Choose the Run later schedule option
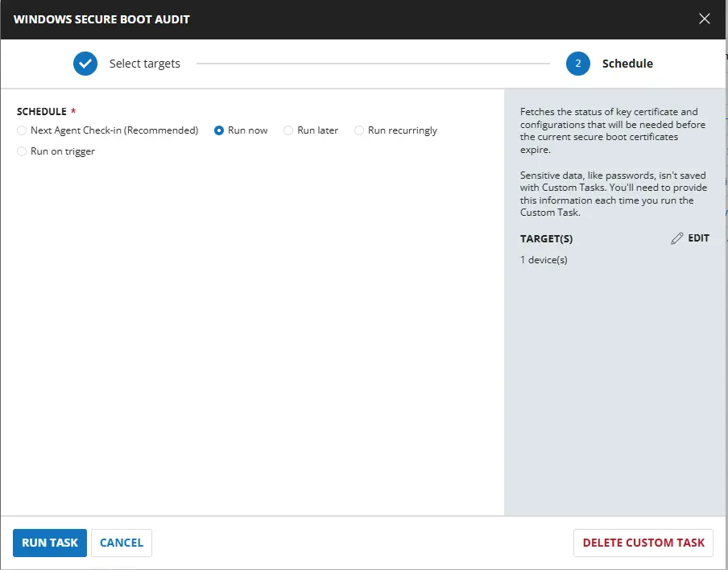This screenshot has width=728, height=570. pyautogui.click(x=288, y=130)
